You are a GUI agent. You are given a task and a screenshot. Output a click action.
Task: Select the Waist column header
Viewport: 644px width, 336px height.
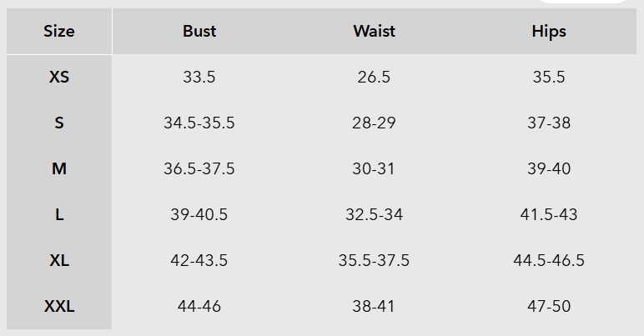tap(374, 32)
